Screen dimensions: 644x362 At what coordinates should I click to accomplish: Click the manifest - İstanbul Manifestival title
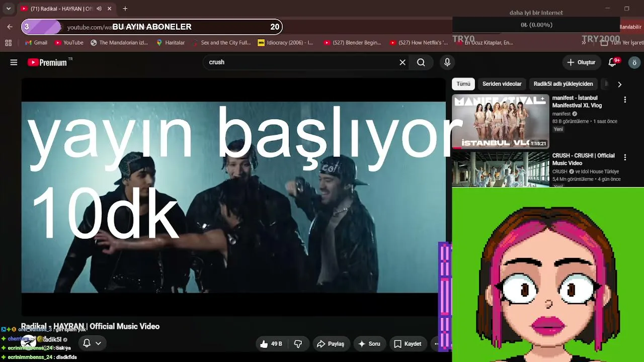pyautogui.click(x=577, y=102)
